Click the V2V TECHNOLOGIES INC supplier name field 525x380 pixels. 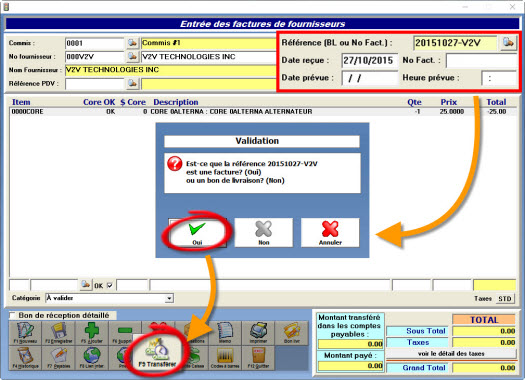[x=171, y=70]
